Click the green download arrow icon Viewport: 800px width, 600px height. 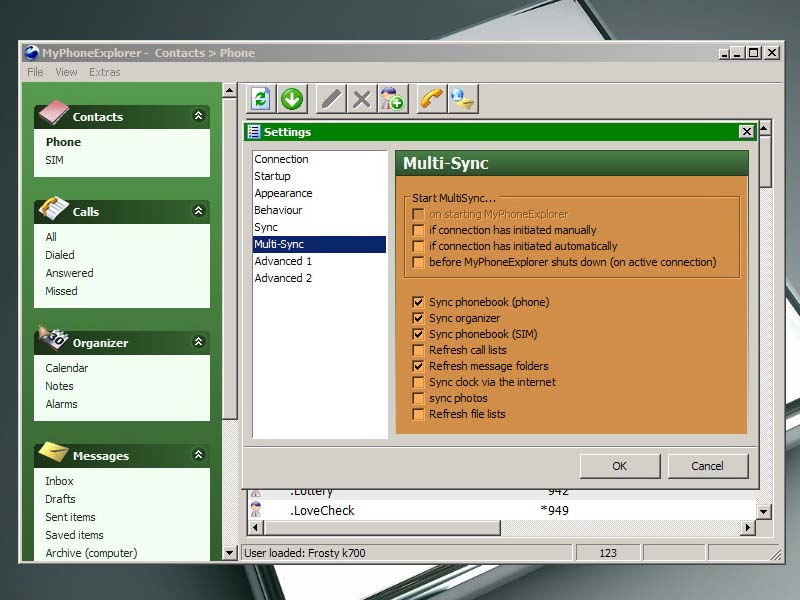coord(292,98)
